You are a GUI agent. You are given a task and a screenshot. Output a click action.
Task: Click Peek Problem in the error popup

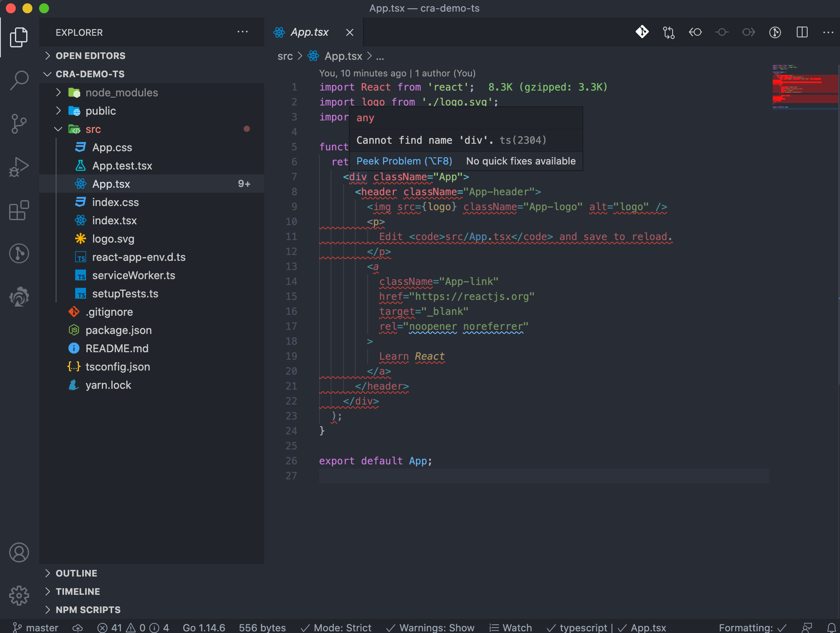pyautogui.click(x=404, y=161)
